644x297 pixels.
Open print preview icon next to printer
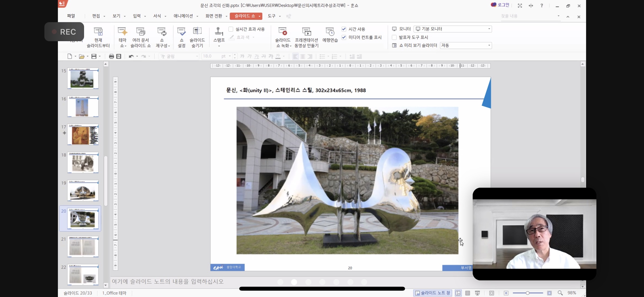pos(119,56)
